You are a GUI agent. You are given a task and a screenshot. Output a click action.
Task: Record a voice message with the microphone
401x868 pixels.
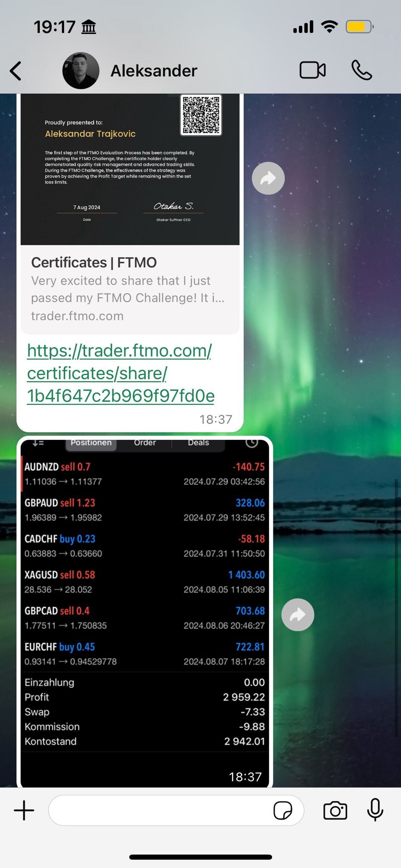point(375,810)
